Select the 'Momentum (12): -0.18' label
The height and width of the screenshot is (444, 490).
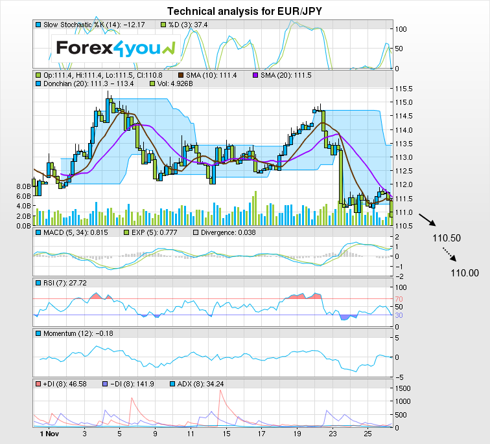point(78,333)
